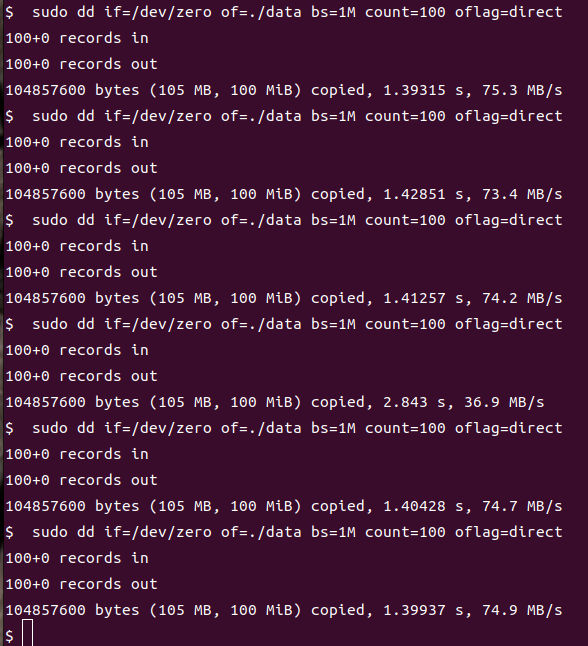Click the 36.9 MB/s speed result
The image size is (588, 646).
click(x=504, y=402)
